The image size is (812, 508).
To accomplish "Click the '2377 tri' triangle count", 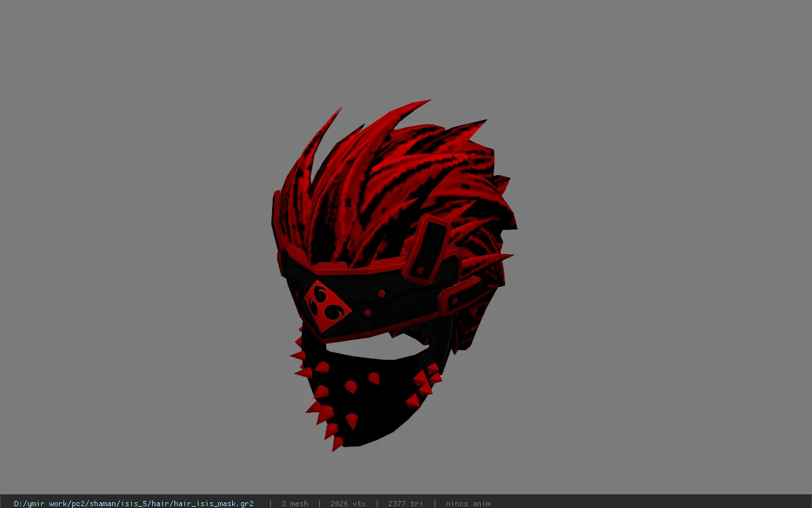I will (406, 504).
